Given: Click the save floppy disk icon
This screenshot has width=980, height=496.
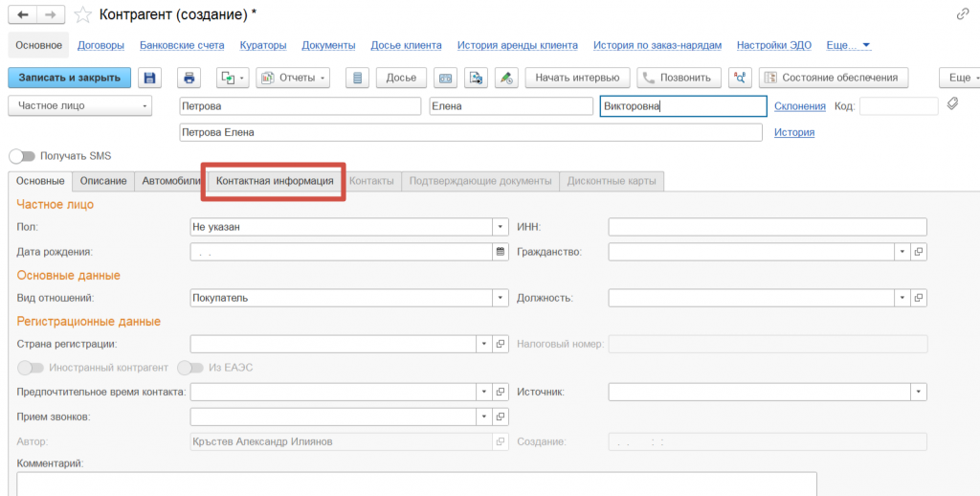Looking at the screenshot, I should point(149,78).
